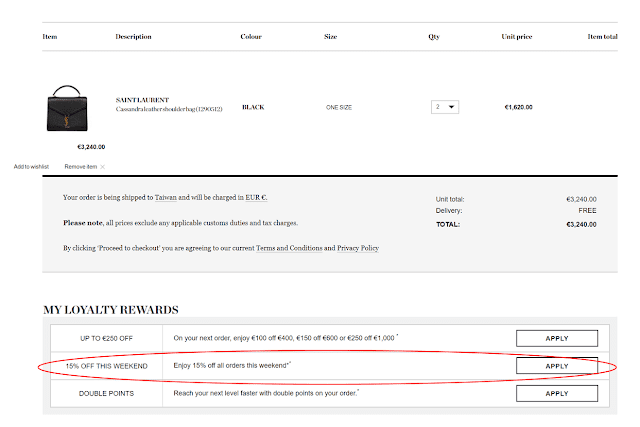Click the Please note customs duties text

pos(180,223)
